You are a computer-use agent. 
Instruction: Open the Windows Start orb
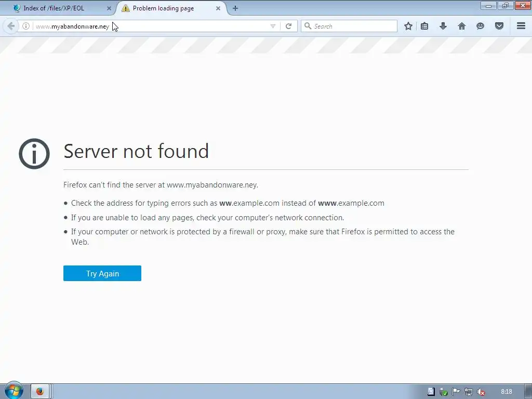(14, 391)
